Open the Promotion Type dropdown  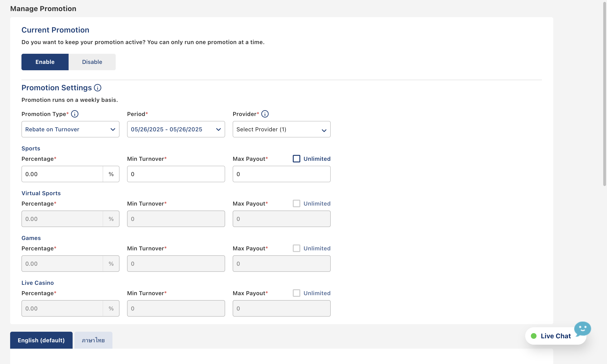point(70,129)
